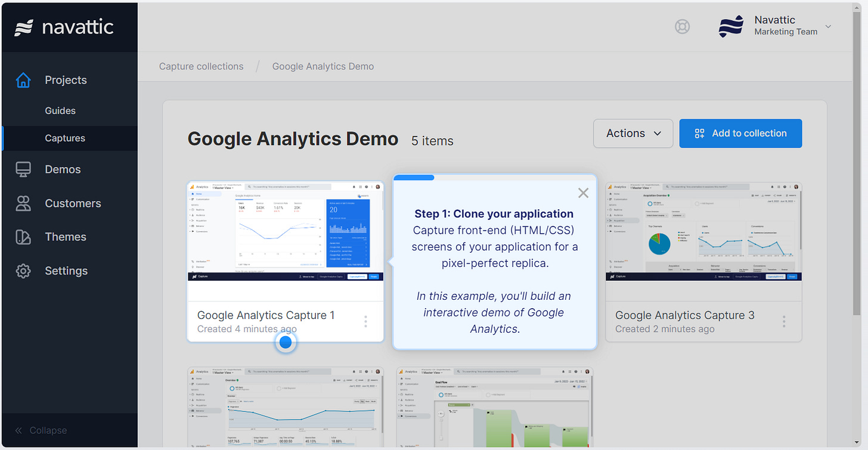Expand the Marketing Team account dropdown

tap(828, 27)
